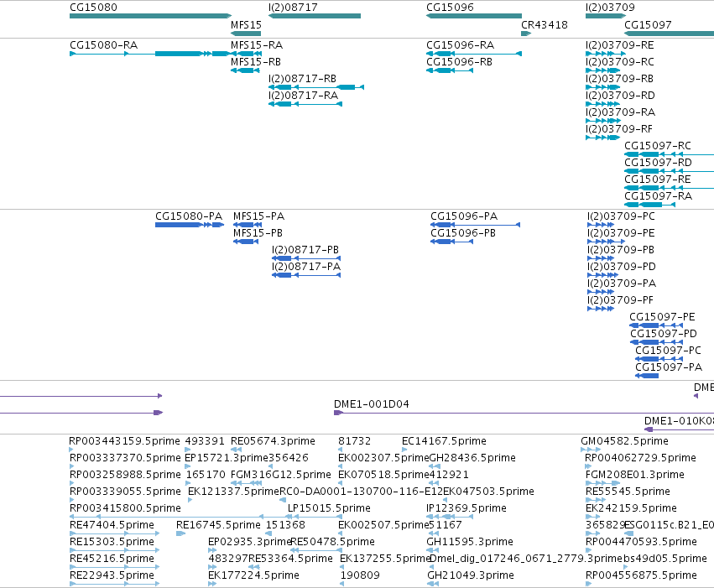Select EST IP12369.5prime
Viewport: 714px width, 588px height.
(x=466, y=508)
